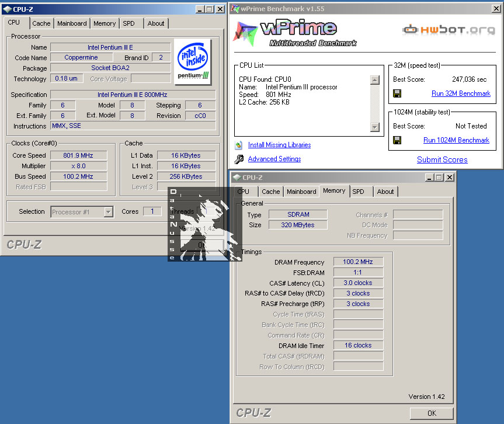Image resolution: width=504 pixels, height=424 pixels.
Task: Click the CAS# Latency 3.0 clocks value
Action: tap(358, 283)
